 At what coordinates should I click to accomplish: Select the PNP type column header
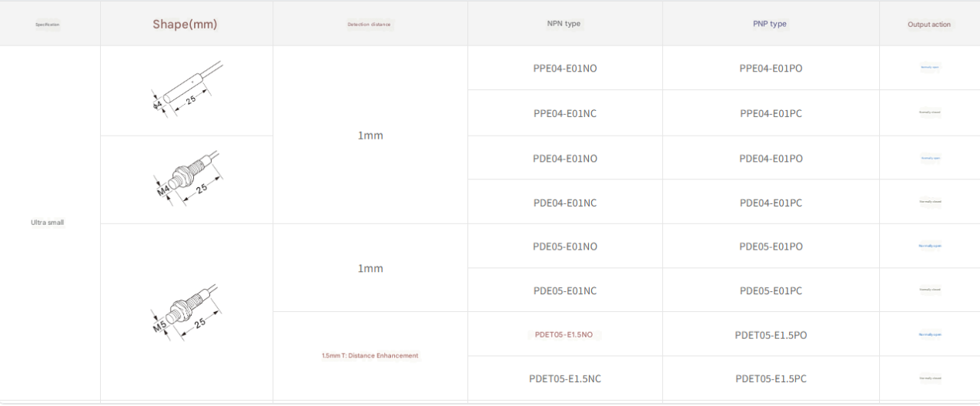[770, 24]
